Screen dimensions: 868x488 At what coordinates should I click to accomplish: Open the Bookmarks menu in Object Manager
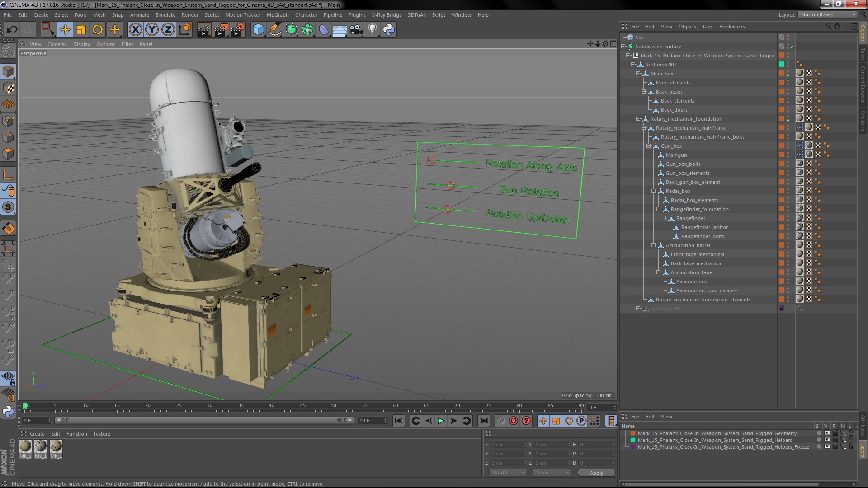tap(732, 27)
